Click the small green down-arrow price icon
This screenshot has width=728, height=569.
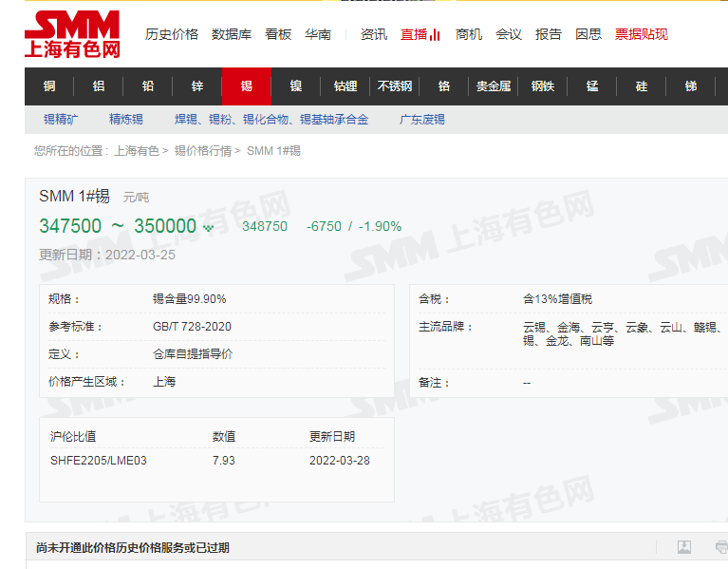[x=209, y=228]
